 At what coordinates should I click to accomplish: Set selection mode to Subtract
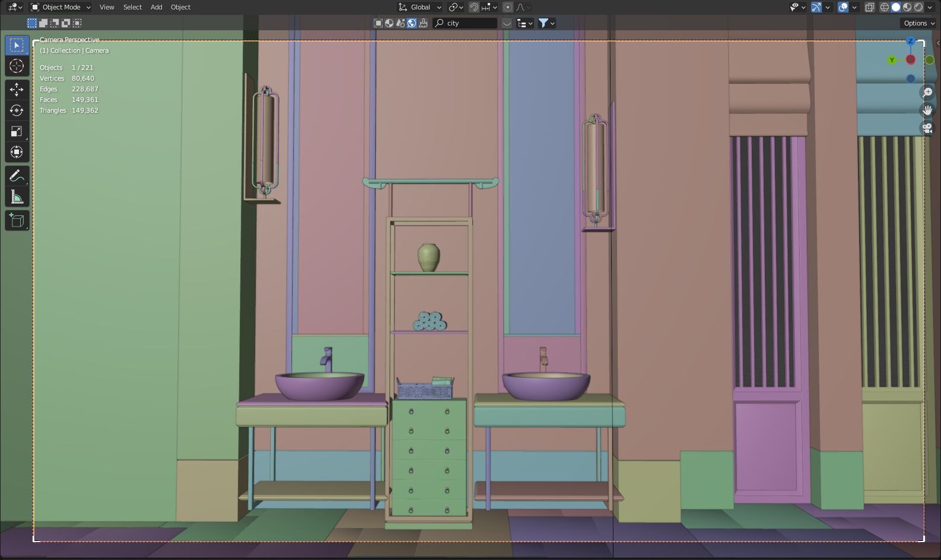point(55,23)
